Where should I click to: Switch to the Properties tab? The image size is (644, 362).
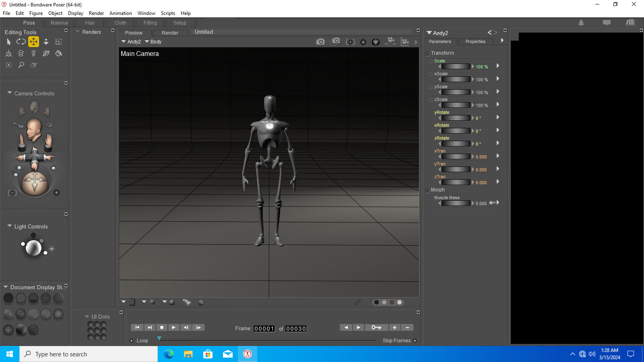pos(475,42)
